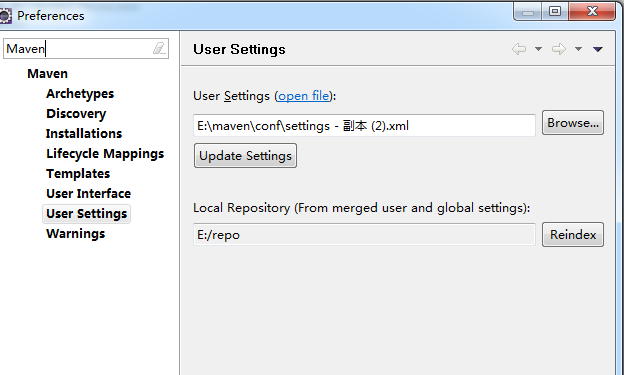Open the forward history dropdown arrow
Screen dimensions: 624x375
(578, 49)
